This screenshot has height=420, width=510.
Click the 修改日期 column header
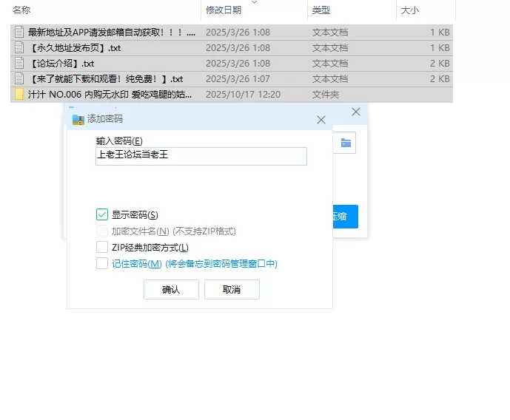[224, 10]
